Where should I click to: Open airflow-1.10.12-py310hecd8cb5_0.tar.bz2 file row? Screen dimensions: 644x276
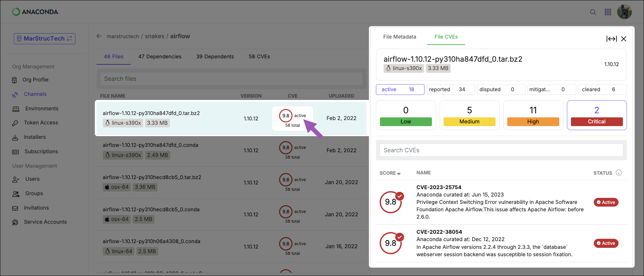coord(231,182)
